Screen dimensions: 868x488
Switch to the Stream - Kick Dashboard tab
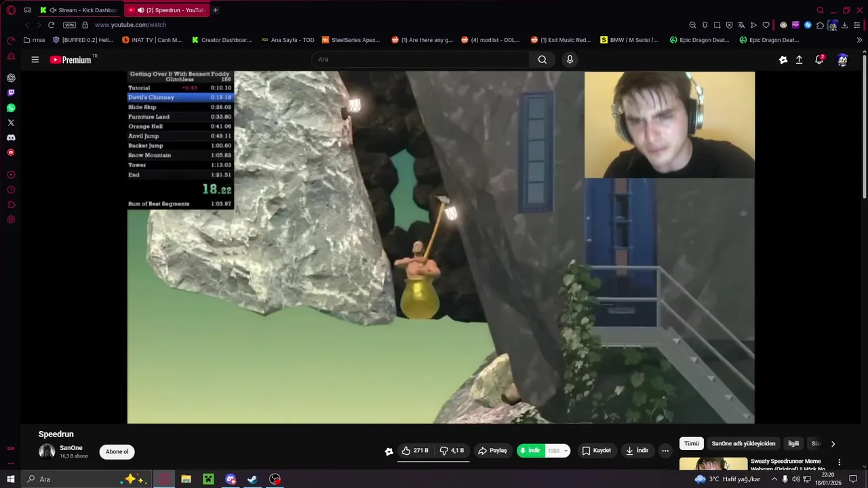click(x=81, y=10)
